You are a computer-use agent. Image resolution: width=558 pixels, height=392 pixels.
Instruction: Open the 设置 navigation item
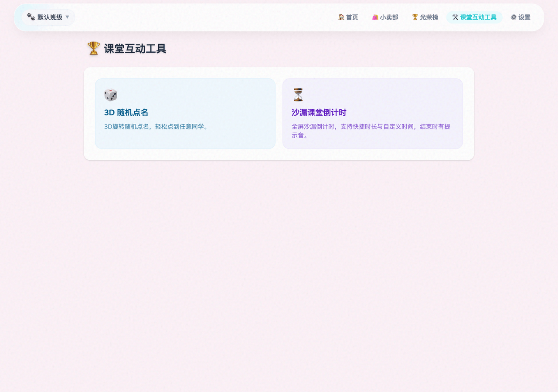click(x=524, y=17)
